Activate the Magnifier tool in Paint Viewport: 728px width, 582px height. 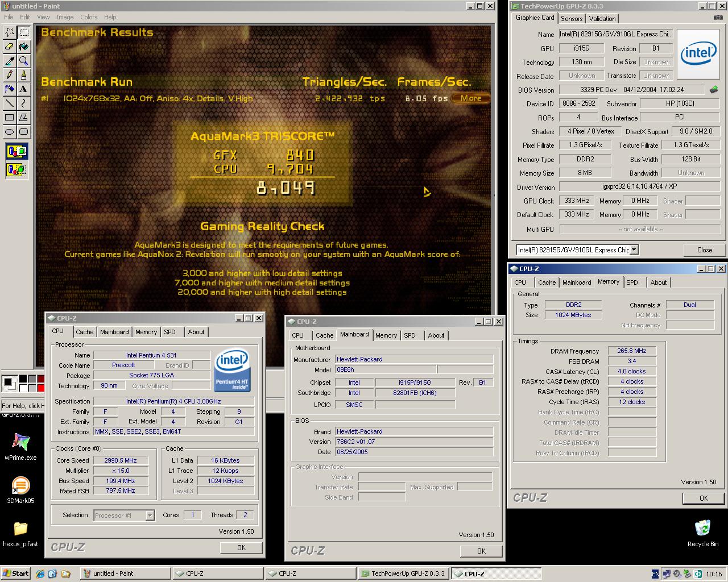click(x=23, y=61)
